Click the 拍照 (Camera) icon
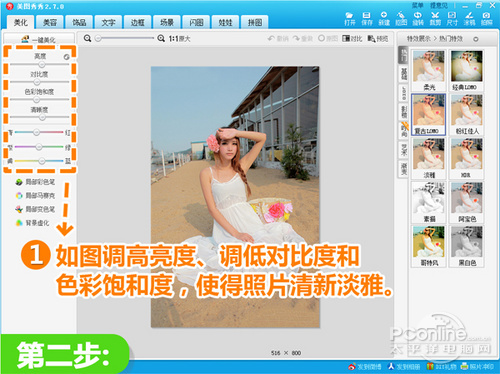This screenshot has height=374, width=500. [x=486, y=18]
